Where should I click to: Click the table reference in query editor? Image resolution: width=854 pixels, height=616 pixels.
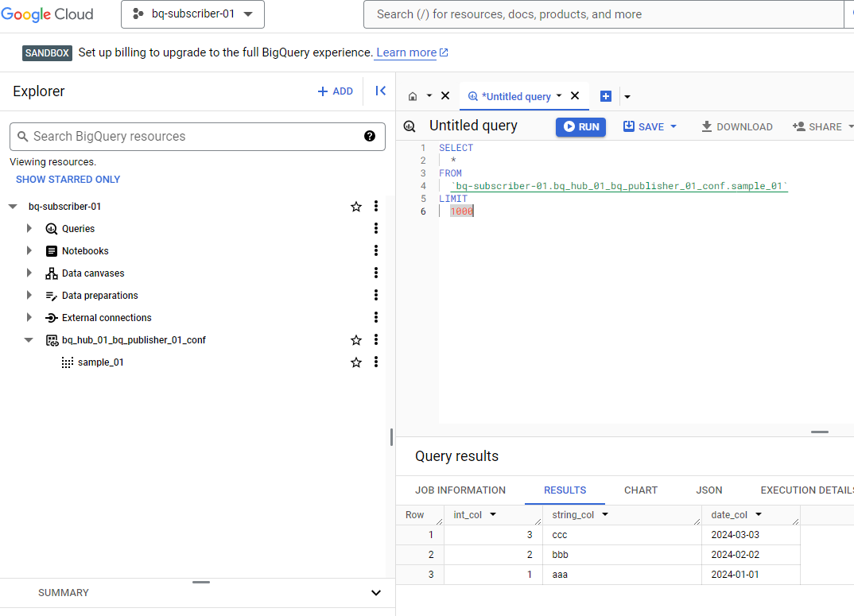[x=619, y=186]
